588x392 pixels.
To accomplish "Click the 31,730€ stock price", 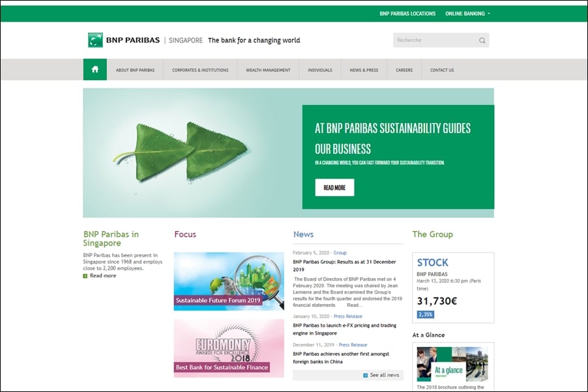I will tap(437, 301).
